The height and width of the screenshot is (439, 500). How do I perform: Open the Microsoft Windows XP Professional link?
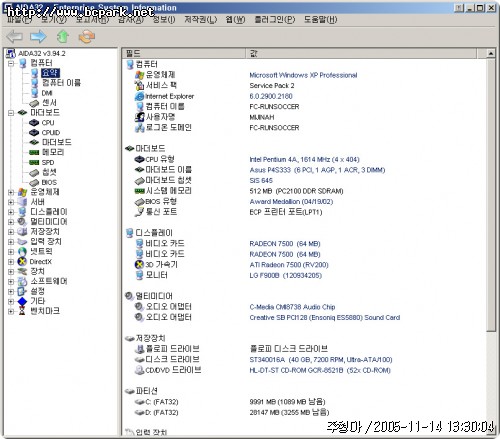click(303, 75)
